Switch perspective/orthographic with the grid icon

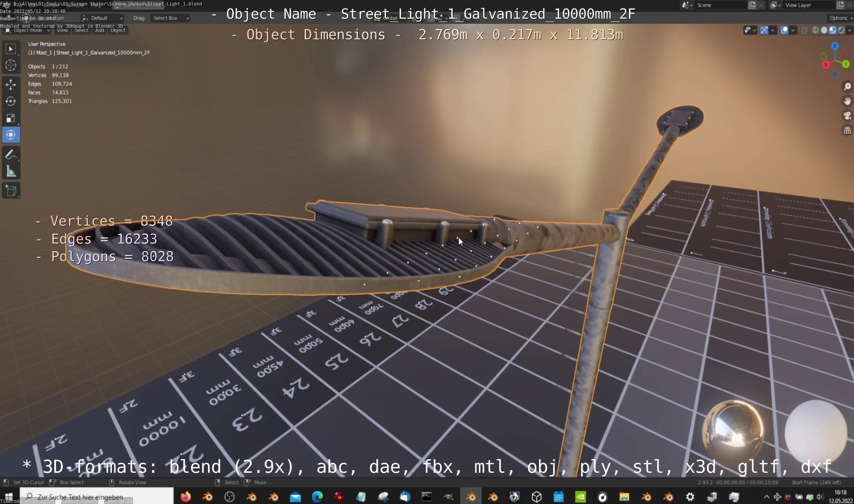pos(847,130)
